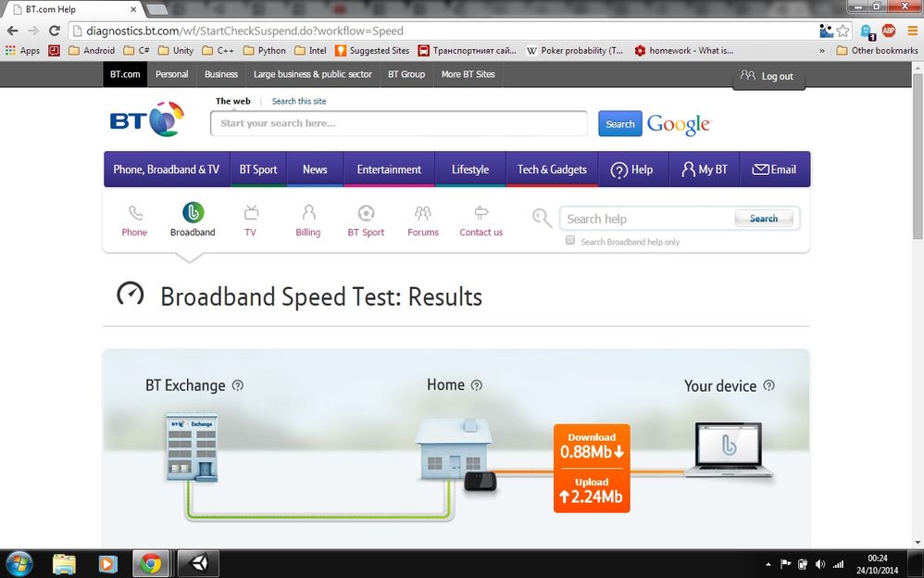This screenshot has height=578, width=924.
Task: Open the C# bookmarks folder
Action: 136,51
